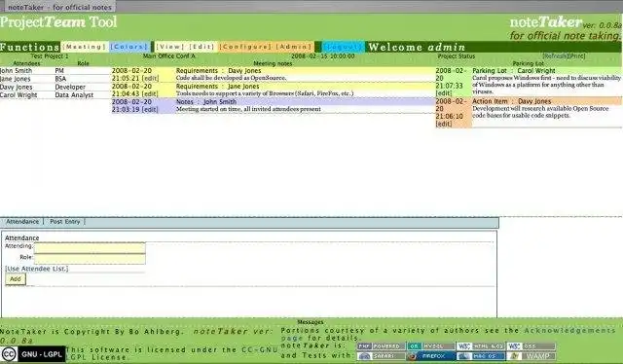Edit the 21:04:43 Requirements note

point(150,93)
